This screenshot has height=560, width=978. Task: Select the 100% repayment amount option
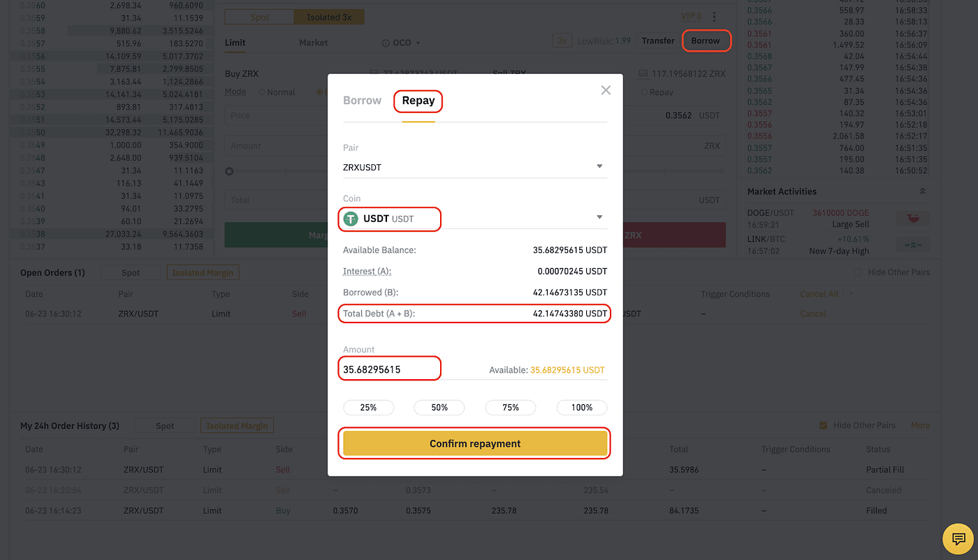pyautogui.click(x=581, y=407)
